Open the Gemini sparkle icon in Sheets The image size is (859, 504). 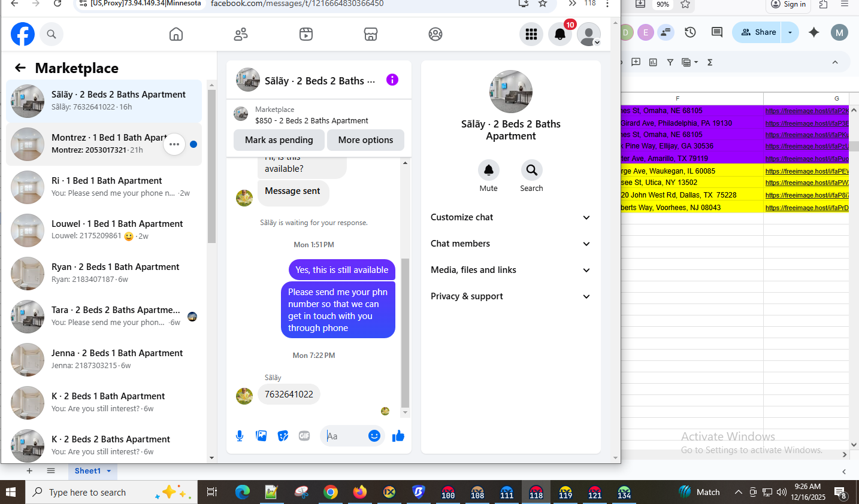813,32
